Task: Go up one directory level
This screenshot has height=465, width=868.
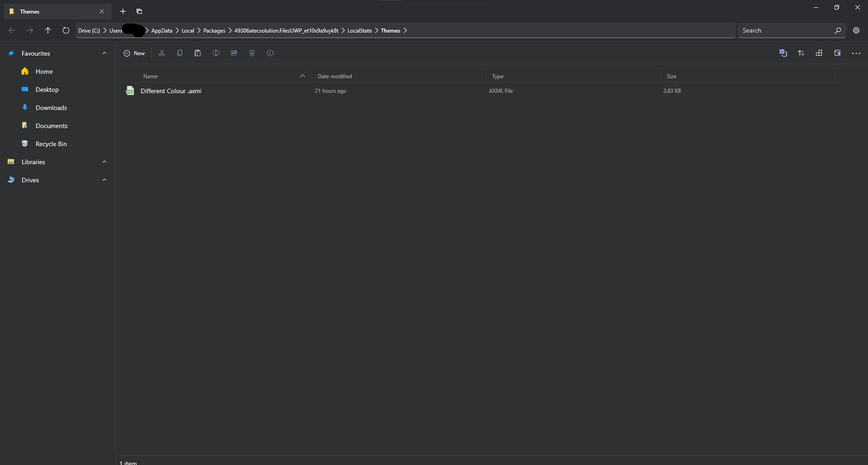Action: point(48,30)
